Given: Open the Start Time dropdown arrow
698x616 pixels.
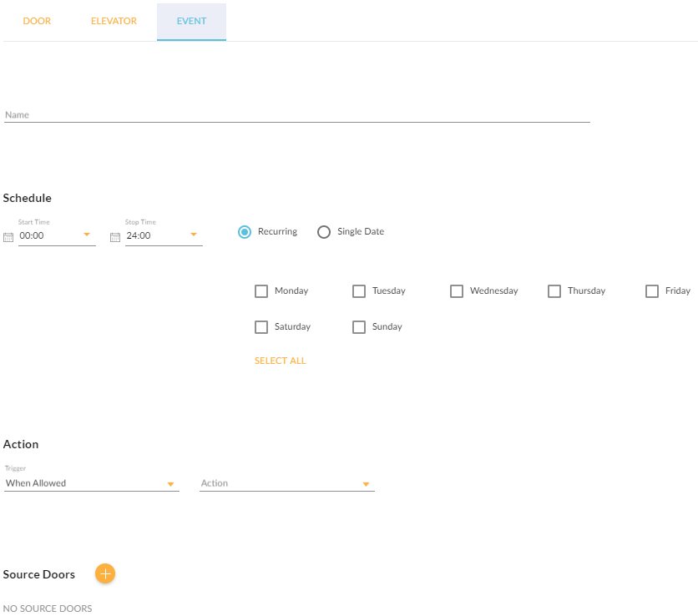Looking at the screenshot, I should pos(87,235).
